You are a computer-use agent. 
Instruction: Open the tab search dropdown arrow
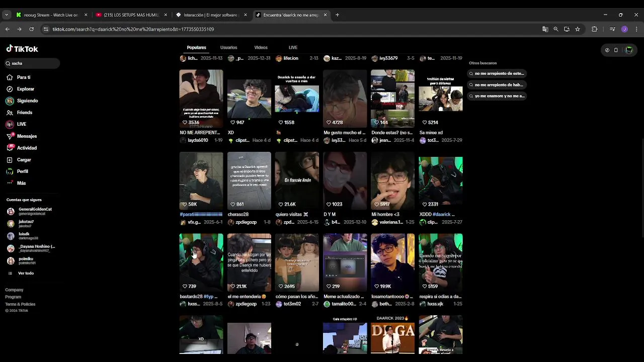click(x=7, y=15)
